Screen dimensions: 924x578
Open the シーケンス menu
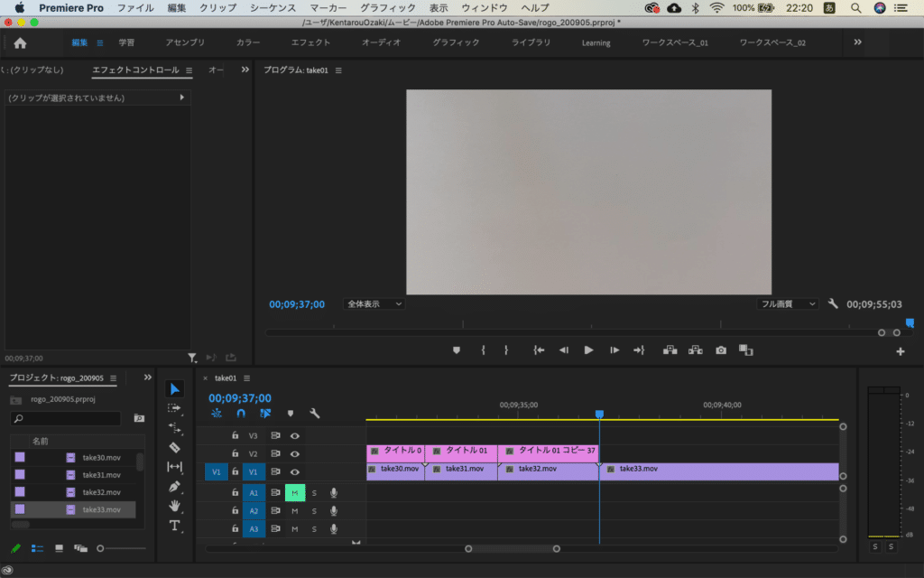(273, 8)
